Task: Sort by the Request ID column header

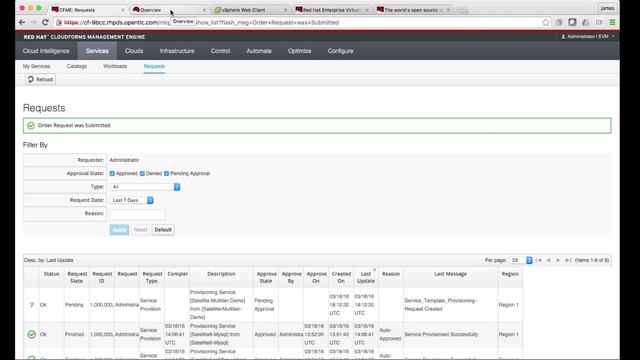Action: (x=102, y=278)
